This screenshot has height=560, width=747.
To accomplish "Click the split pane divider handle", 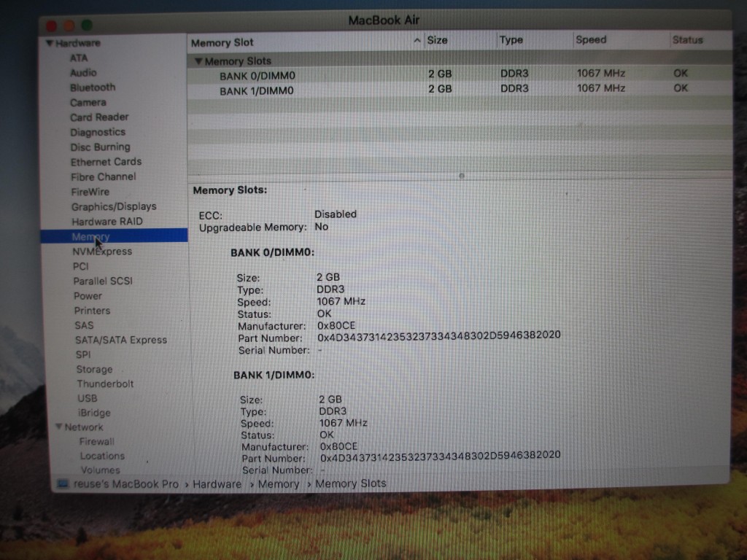I will click(461, 176).
